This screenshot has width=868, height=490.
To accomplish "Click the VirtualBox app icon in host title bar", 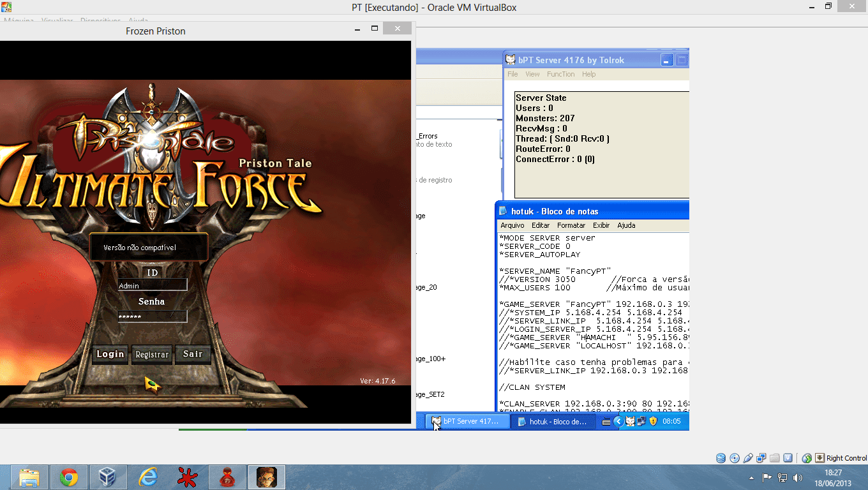I will (7, 8).
